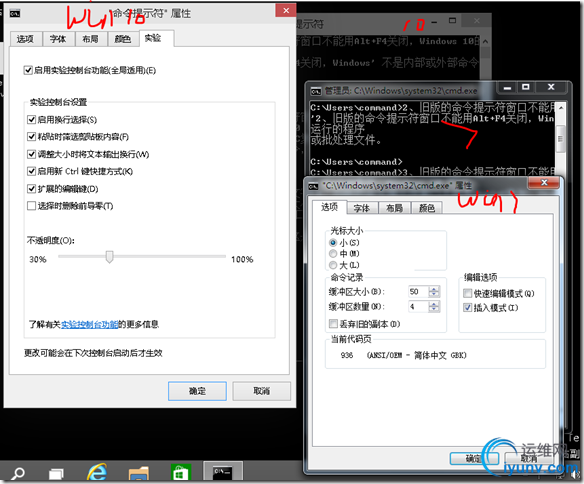Toggle 启用换行选择(S) checkbox

tap(31, 120)
